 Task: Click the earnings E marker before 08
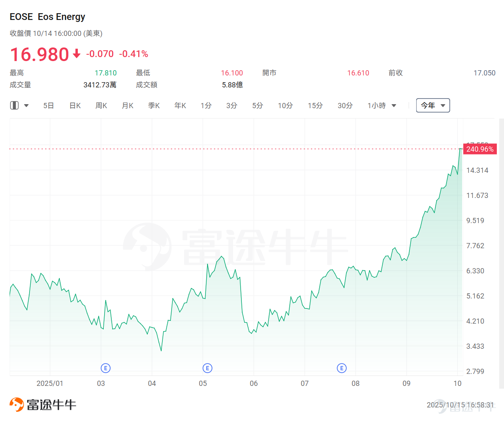[x=342, y=368]
